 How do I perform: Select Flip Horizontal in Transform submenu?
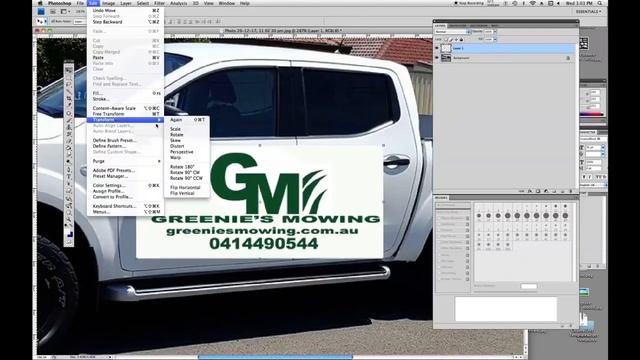[x=185, y=188]
